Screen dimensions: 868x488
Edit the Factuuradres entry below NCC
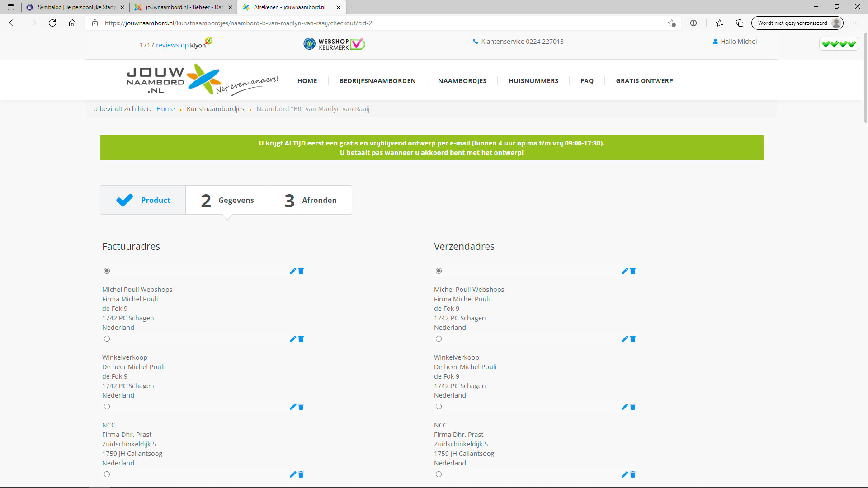[293, 474]
